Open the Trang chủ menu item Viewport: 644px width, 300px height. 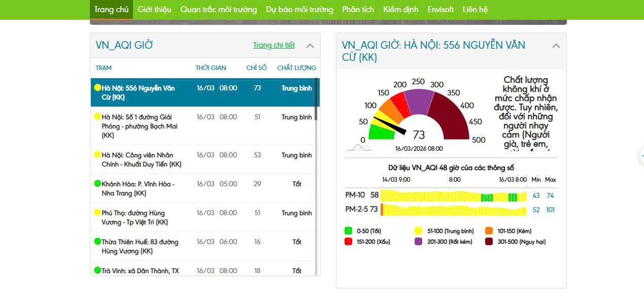pos(111,10)
